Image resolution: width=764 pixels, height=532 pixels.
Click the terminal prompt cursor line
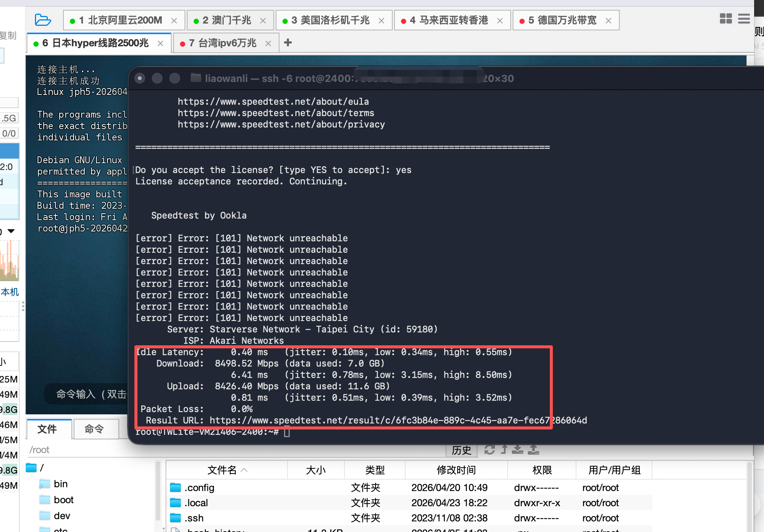coord(213,432)
